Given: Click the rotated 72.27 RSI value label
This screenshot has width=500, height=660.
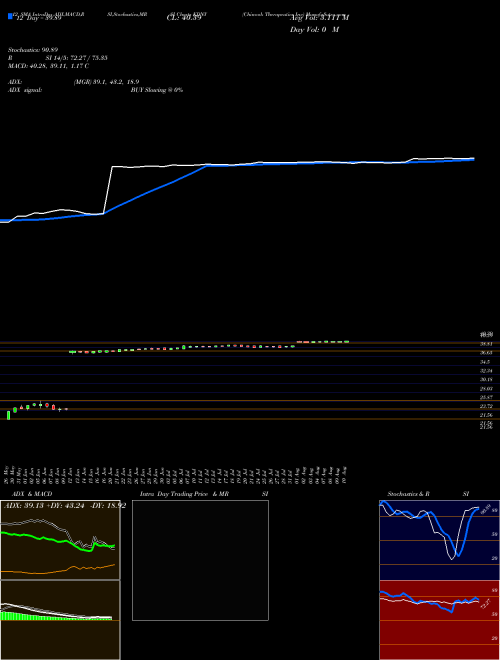Looking at the screenshot, I should [486, 605].
